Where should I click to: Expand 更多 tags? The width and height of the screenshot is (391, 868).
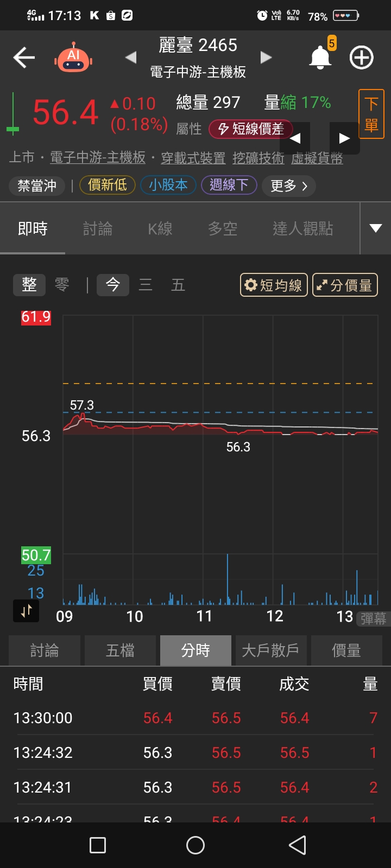point(289,186)
